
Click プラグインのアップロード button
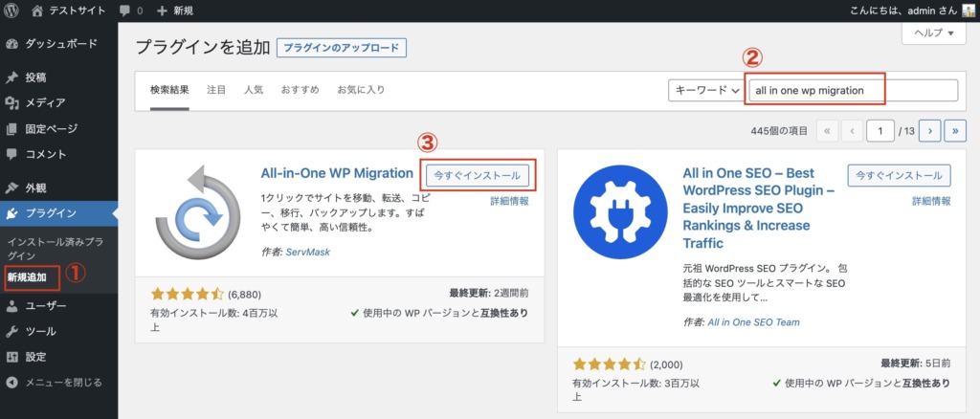(x=342, y=48)
